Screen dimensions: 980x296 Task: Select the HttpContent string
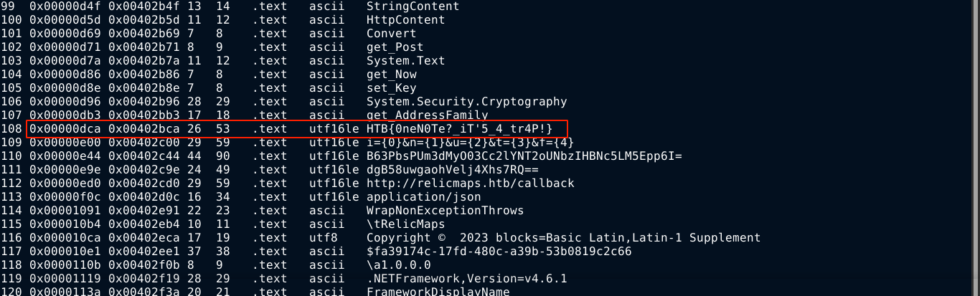pyautogui.click(x=405, y=20)
